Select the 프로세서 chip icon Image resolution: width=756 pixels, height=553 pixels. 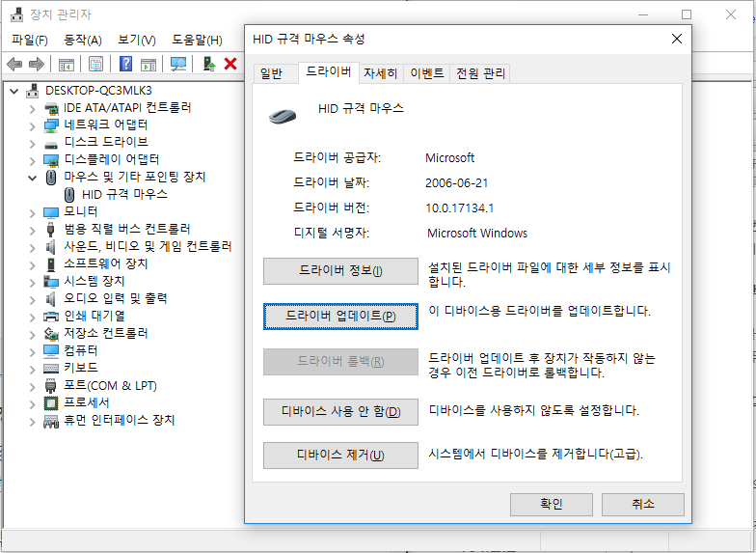pos(51,403)
